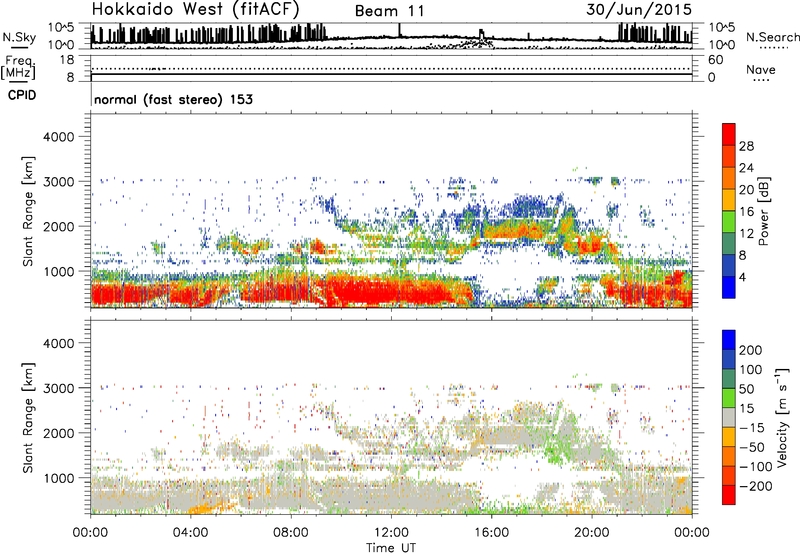This screenshot has height=554, width=800.
Task: Click the positive "100" velocity colorbar value
Action: click(x=751, y=370)
